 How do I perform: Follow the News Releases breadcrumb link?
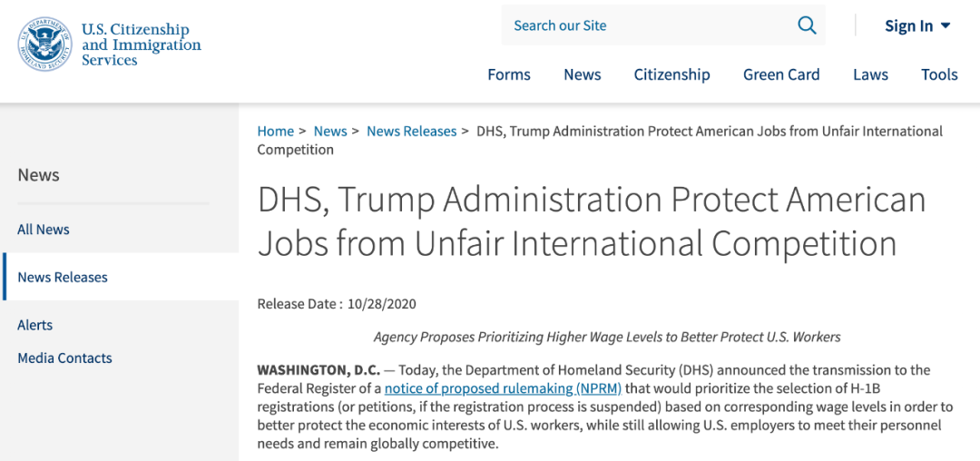pyautogui.click(x=411, y=132)
